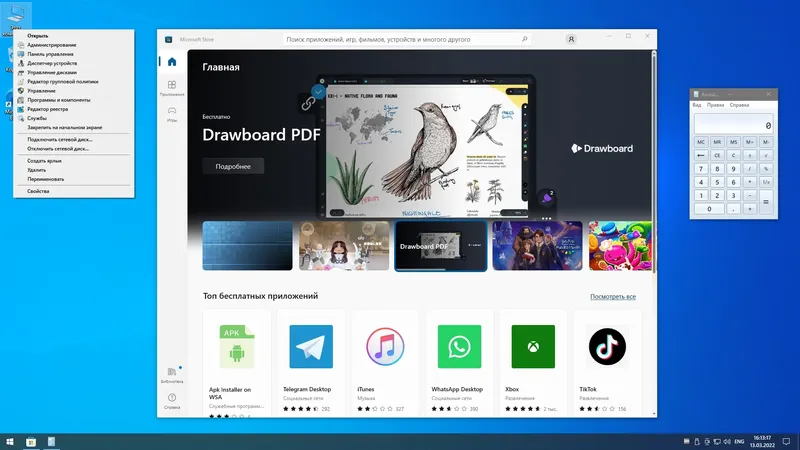Open the Xbox app icon
This screenshot has width=800, height=450.
[x=533, y=346]
